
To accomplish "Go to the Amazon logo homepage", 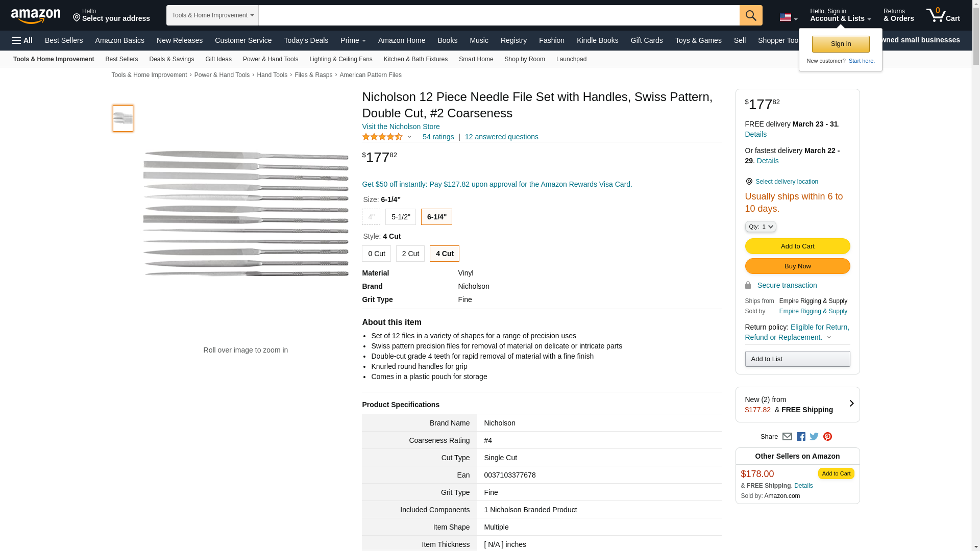I will tap(36, 16).
